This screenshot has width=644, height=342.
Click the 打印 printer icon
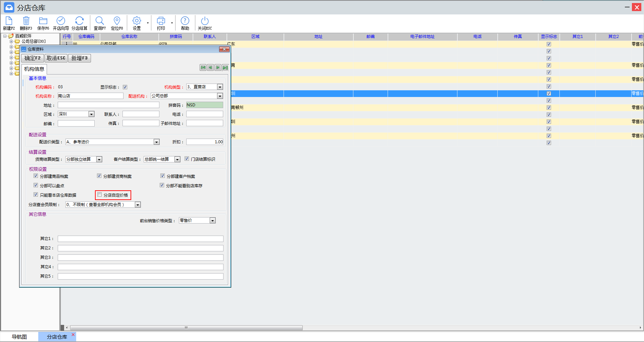161,21
